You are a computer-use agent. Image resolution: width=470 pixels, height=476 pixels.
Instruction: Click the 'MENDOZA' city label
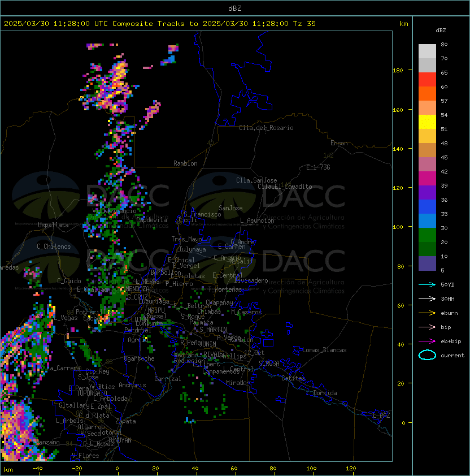tap(137, 289)
